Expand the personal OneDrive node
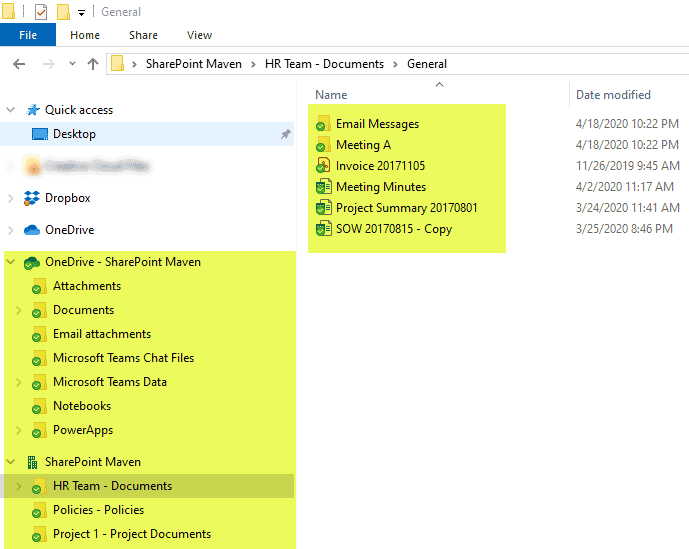The height and width of the screenshot is (549, 689). point(11,230)
